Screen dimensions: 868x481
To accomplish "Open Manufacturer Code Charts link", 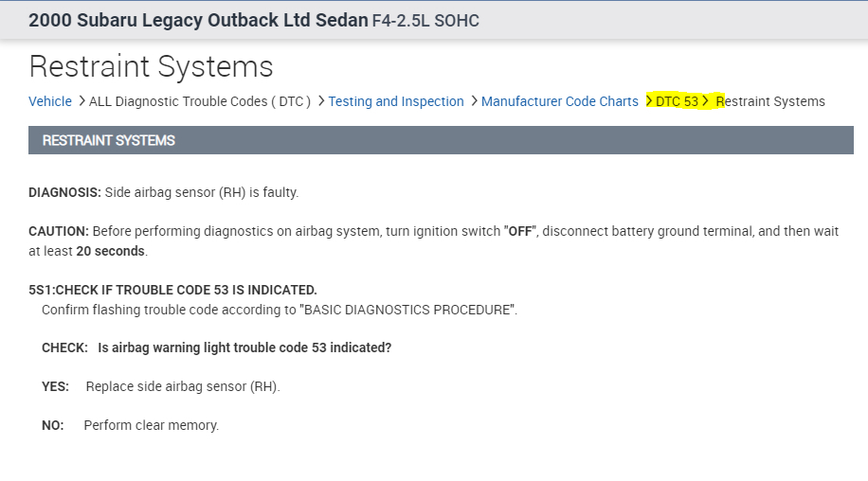I will (x=559, y=101).
